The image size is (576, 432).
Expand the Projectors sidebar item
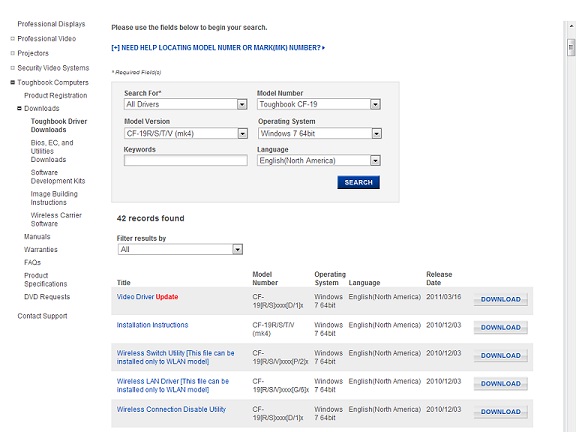[12, 53]
